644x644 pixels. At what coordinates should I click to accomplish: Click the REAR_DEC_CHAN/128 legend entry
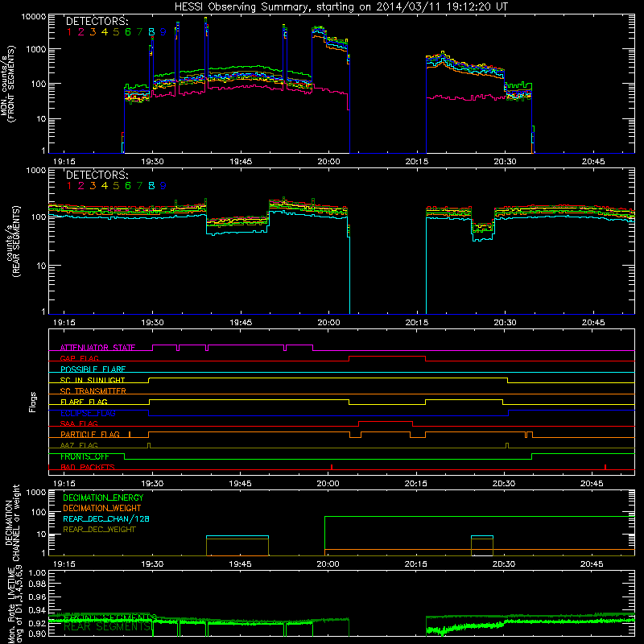[x=106, y=519]
